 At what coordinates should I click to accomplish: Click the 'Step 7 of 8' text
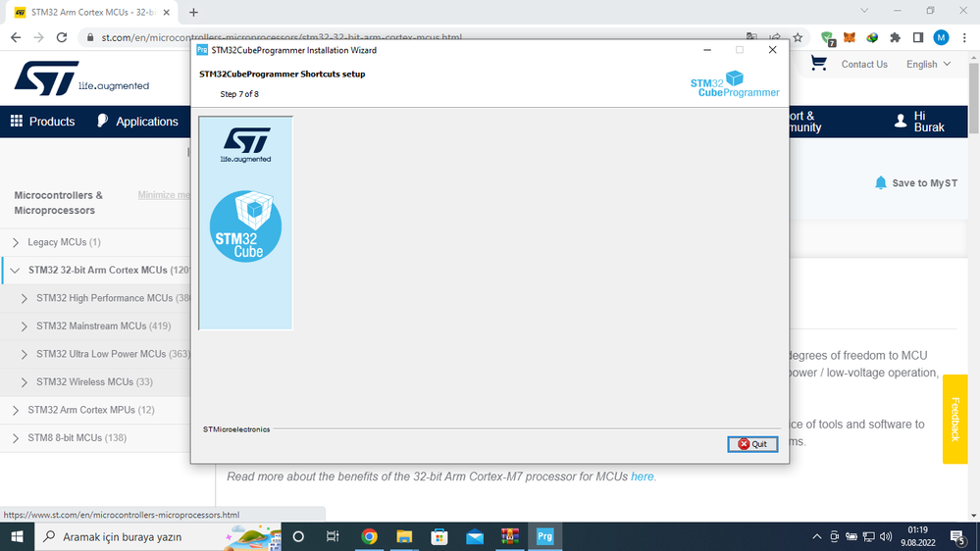(239, 94)
